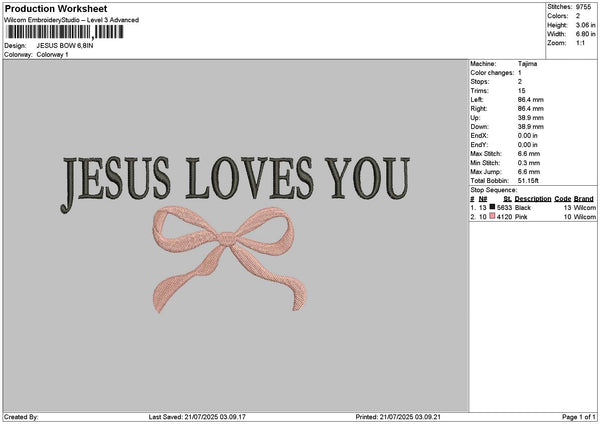Click the Production Worksheet heading
The height and width of the screenshot is (424, 600).
(49, 9)
